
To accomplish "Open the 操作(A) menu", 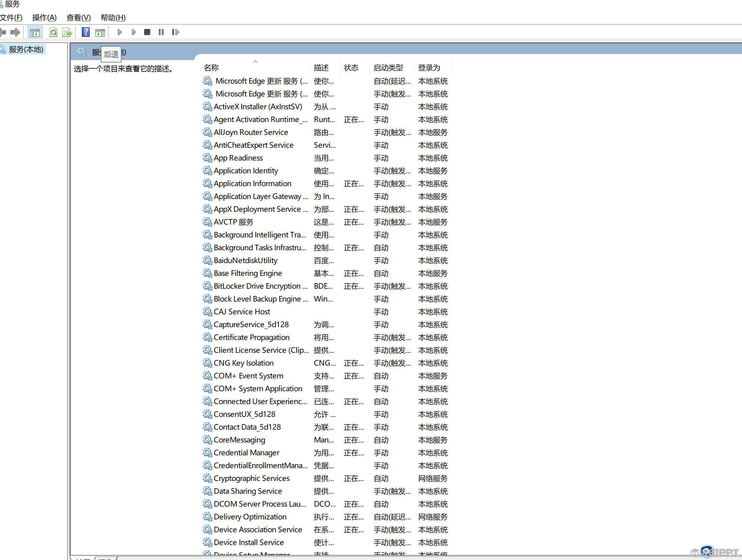I will (44, 17).
